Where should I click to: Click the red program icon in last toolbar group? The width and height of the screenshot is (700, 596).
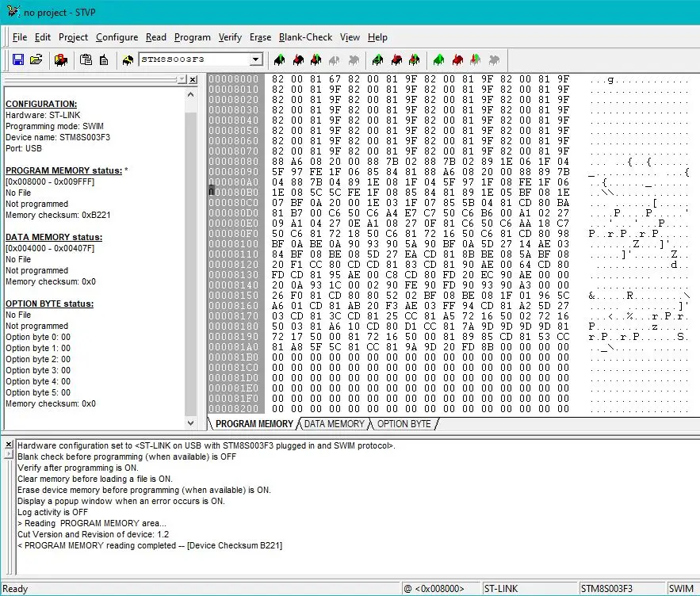click(x=457, y=59)
